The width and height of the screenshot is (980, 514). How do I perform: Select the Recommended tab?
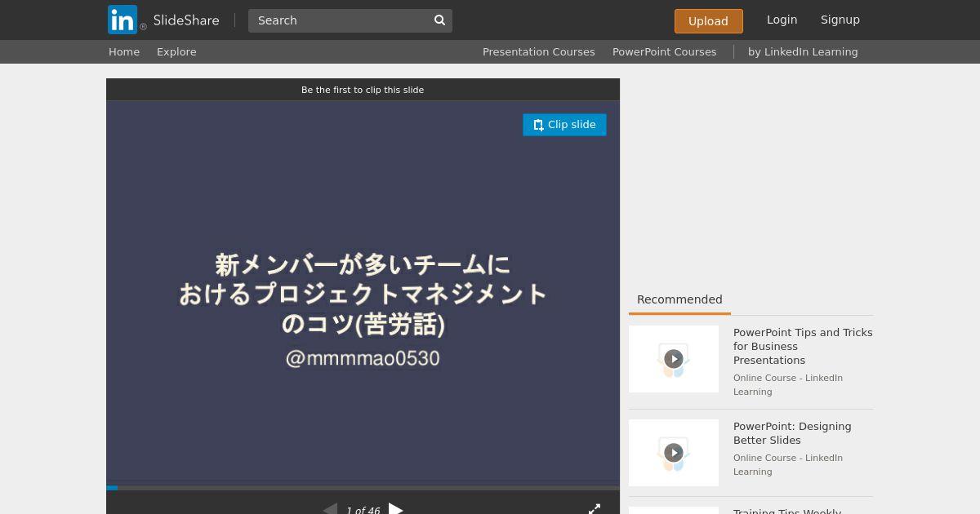point(679,299)
